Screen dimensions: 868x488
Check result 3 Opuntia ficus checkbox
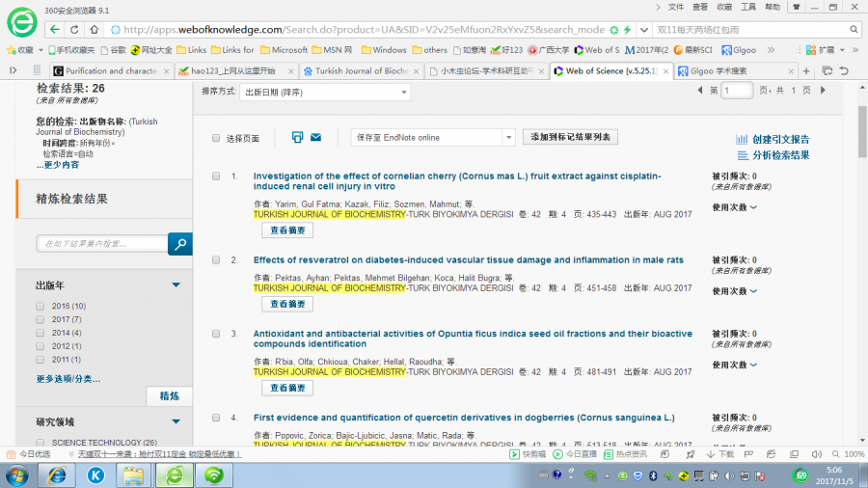(216, 335)
